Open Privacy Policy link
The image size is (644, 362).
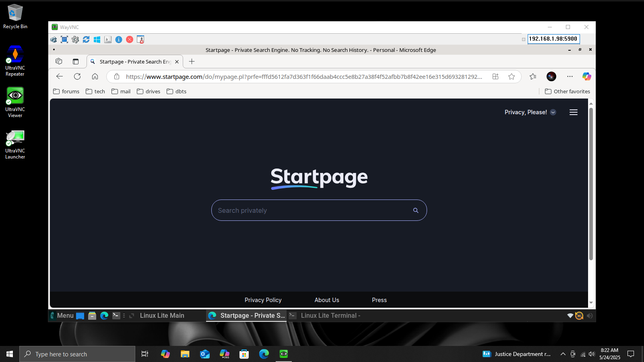[263, 300]
